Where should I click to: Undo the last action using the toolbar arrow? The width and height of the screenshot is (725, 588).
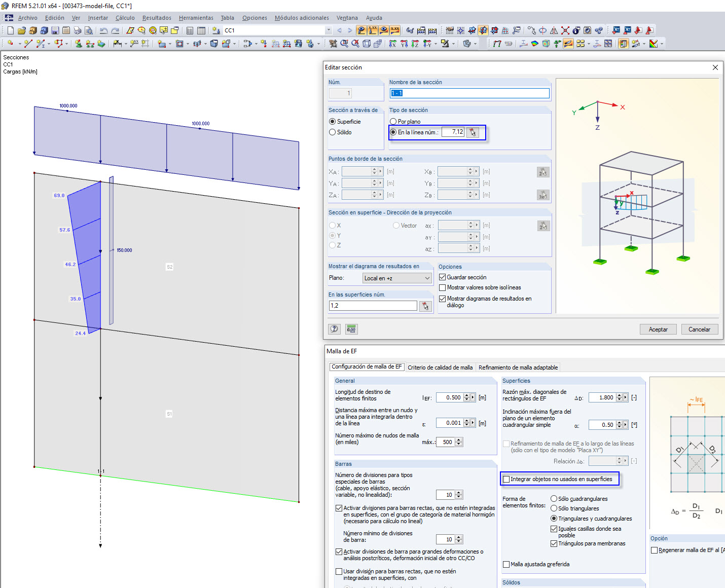click(x=103, y=30)
